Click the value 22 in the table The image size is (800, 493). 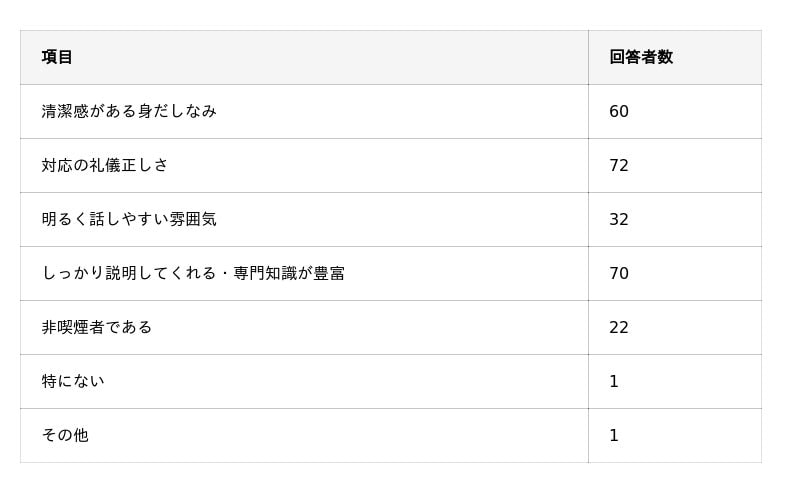pyautogui.click(x=618, y=327)
